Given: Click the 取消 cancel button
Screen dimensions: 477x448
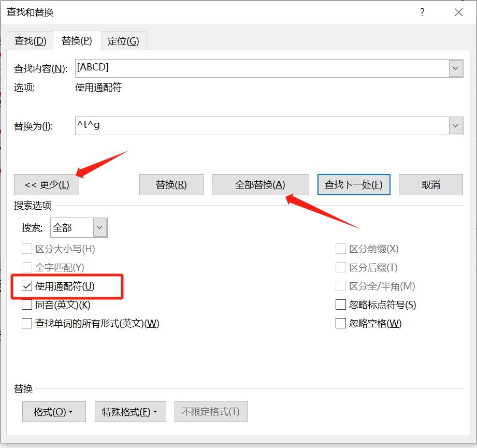Looking at the screenshot, I should (431, 184).
